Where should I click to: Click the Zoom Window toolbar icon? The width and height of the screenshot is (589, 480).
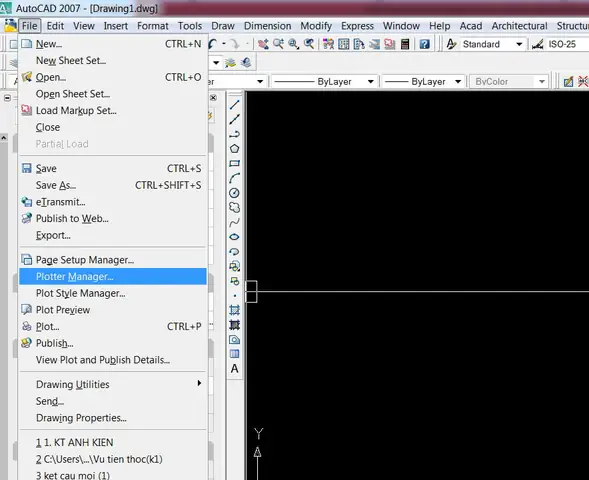pos(294,44)
